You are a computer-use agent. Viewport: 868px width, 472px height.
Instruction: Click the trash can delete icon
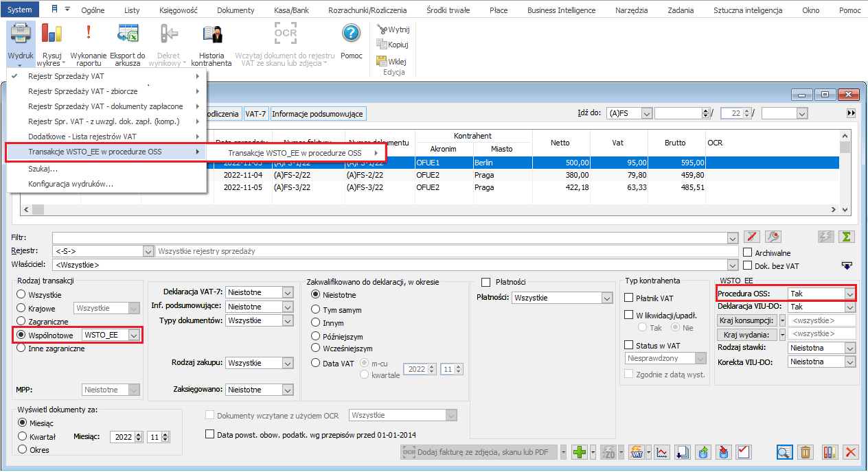[806, 452]
